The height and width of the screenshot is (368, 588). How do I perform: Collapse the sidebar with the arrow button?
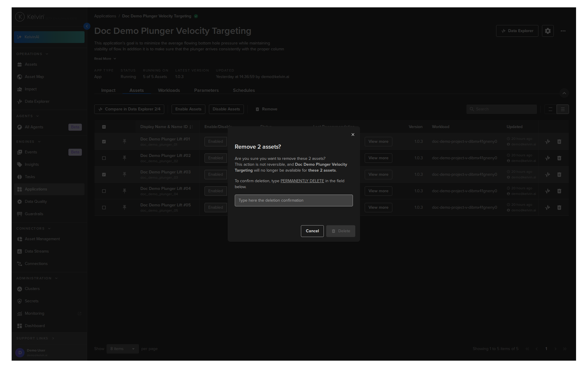tap(87, 26)
